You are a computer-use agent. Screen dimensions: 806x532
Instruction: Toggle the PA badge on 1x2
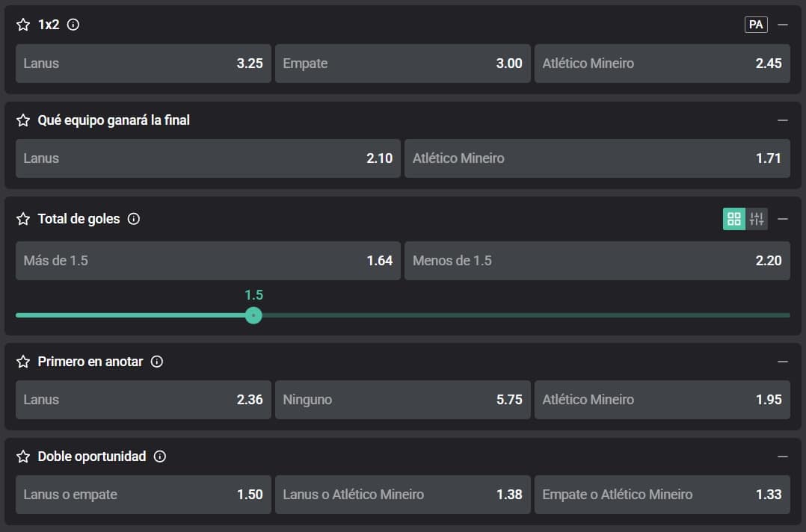(756, 25)
